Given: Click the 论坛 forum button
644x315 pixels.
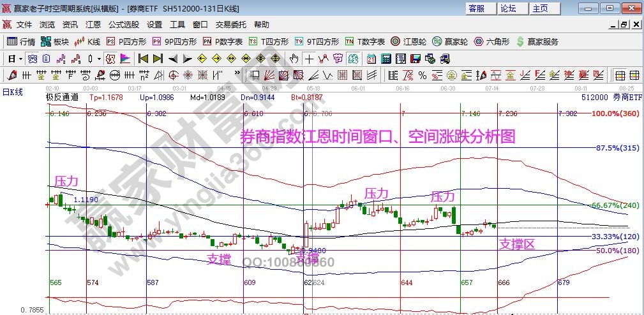Looking at the screenshot, I should (508, 8).
